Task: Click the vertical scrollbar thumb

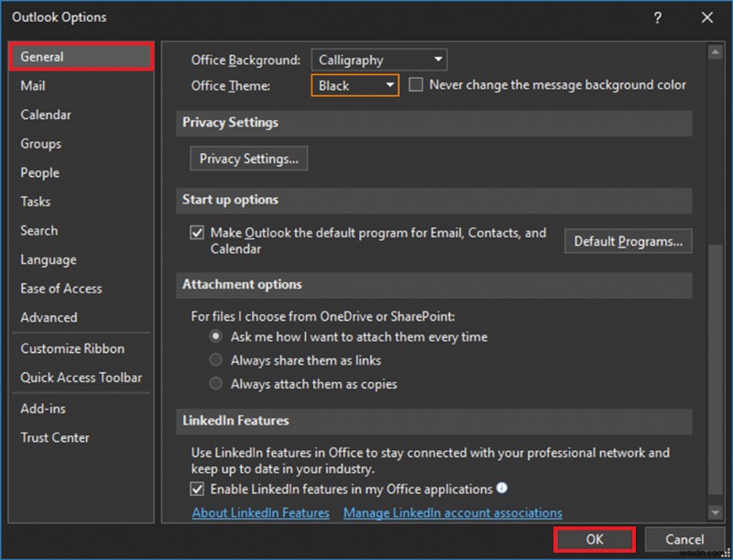Action: 715,369
